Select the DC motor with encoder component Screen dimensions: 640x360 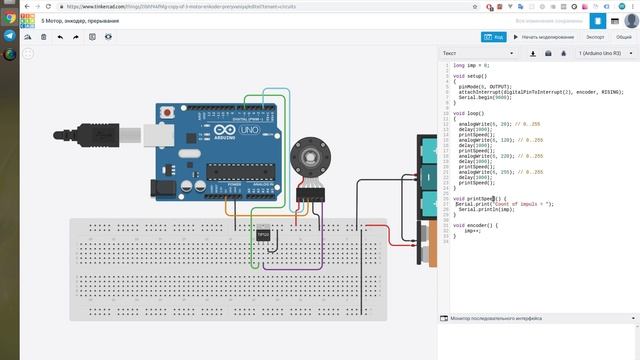click(x=310, y=157)
